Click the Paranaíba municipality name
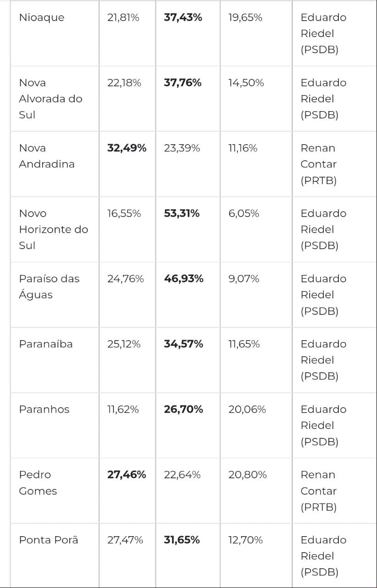The image size is (377, 588). pos(46,344)
